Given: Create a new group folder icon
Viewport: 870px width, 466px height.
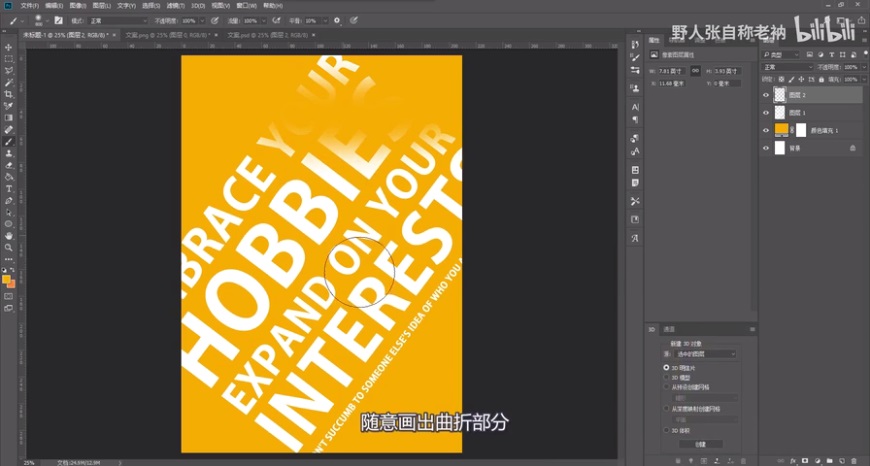Looking at the screenshot, I should (x=829, y=460).
